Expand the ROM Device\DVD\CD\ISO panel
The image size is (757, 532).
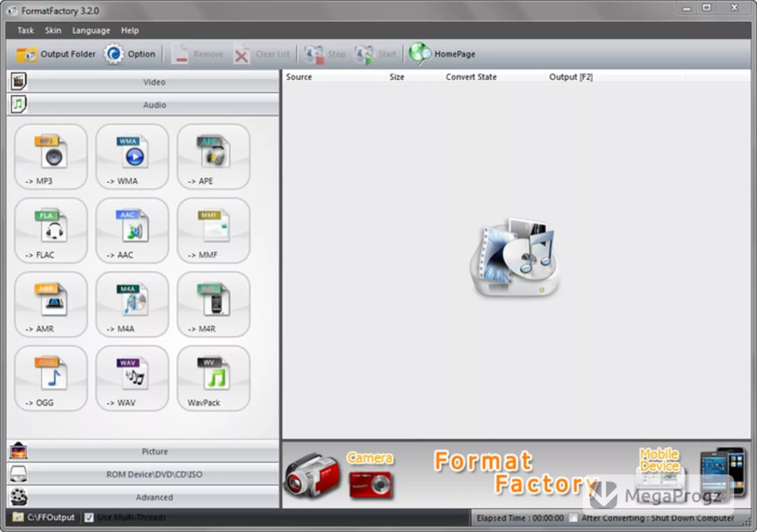click(x=143, y=474)
